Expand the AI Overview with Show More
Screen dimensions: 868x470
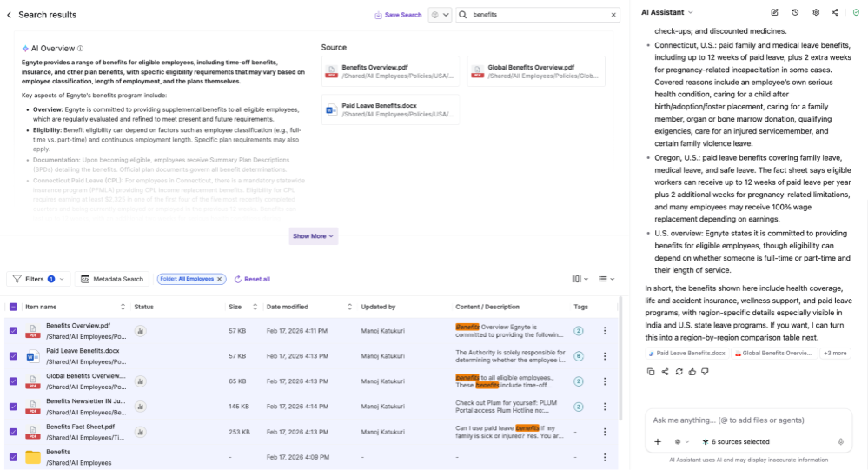click(314, 235)
